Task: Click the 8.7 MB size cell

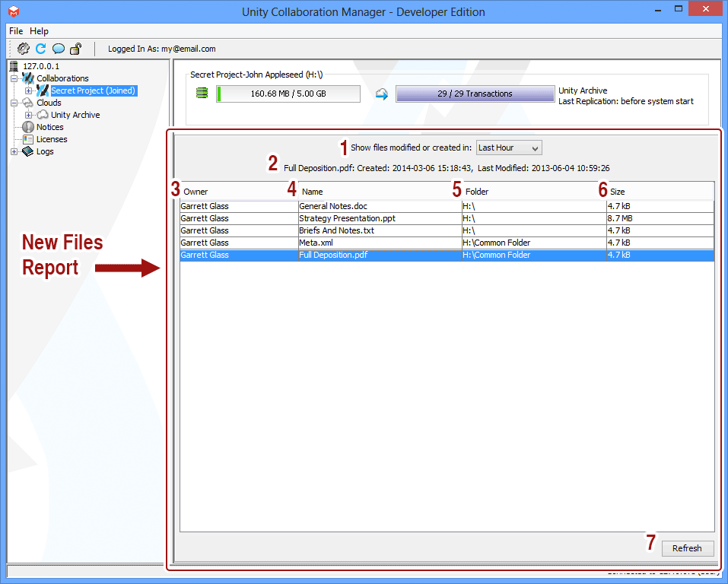Action: (x=660, y=218)
